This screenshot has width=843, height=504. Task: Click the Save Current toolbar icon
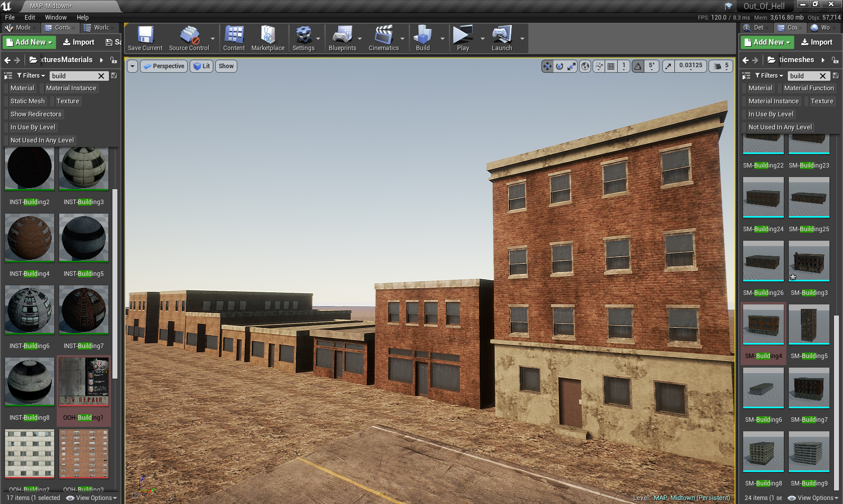coord(145,39)
